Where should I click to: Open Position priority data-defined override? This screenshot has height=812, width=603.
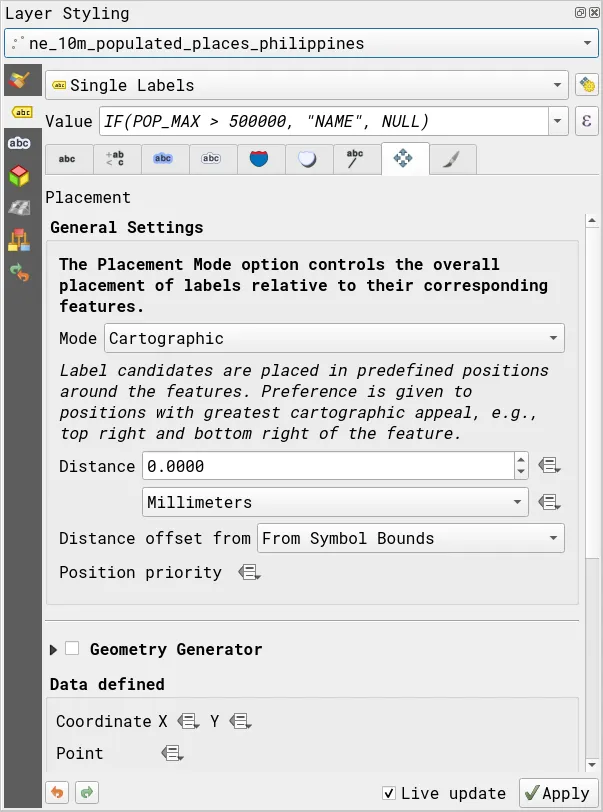(x=249, y=572)
